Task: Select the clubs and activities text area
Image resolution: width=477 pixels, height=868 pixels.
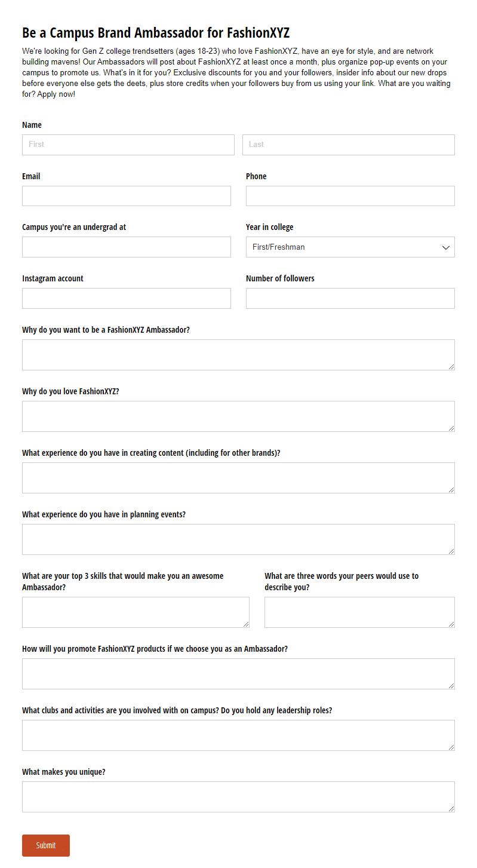Action: 238,735
